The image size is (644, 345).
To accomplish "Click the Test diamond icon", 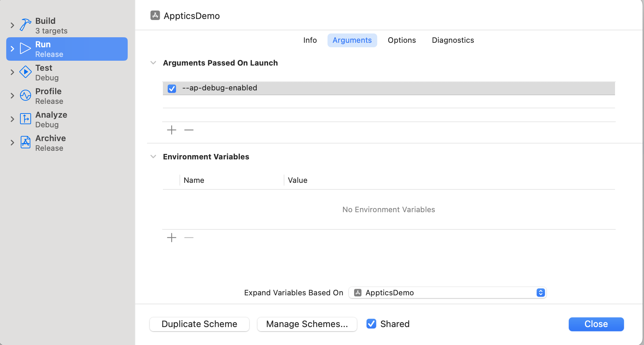I will (x=25, y=72).
